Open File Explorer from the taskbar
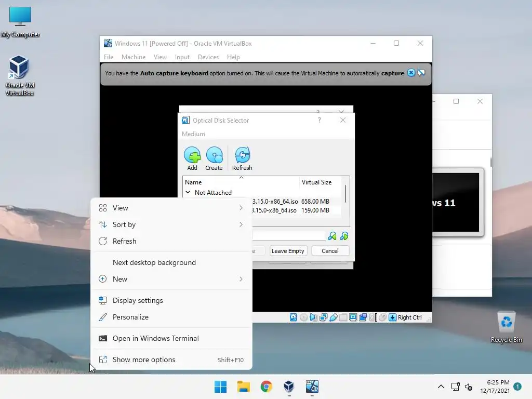Image resolution: width=532 pixels, height=399 pixels. point(243,387)
